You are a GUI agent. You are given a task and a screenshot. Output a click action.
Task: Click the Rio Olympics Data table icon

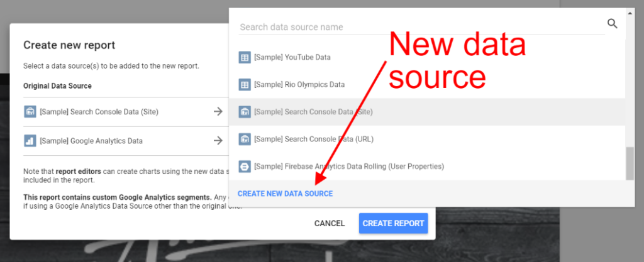(245, 85)
